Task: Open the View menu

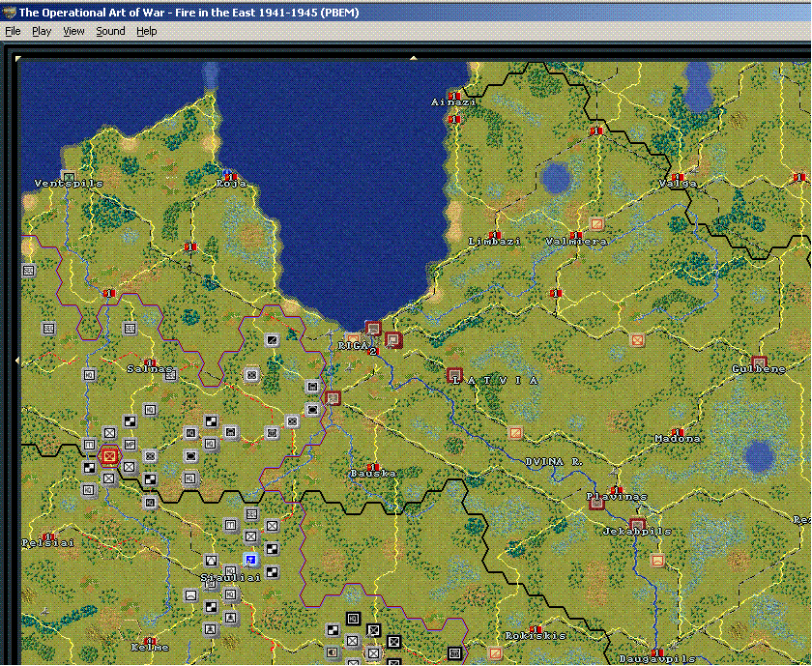Action: point(73,31)
